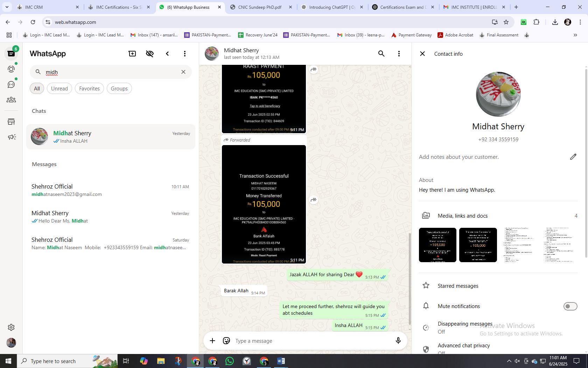Open the Channels icon in sidebar

click(x=11, y=84)
